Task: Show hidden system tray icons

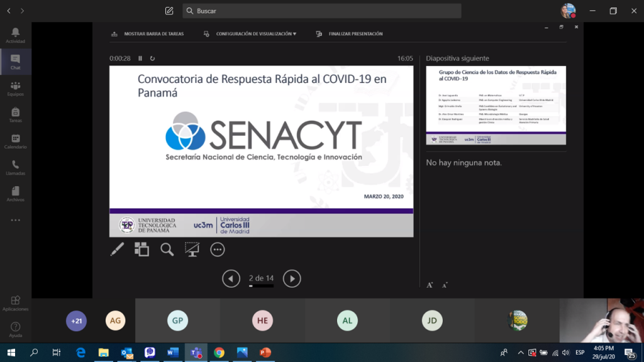Action: (x=520, y=353)
